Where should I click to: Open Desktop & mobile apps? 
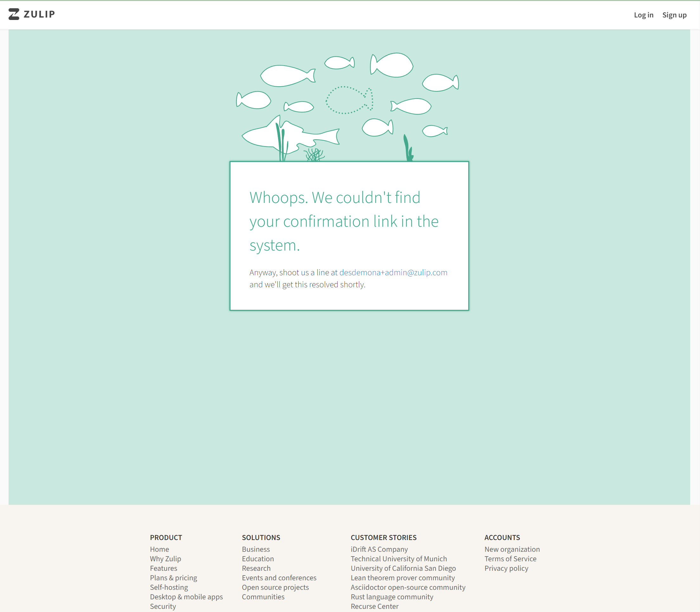tap(186, 597)
